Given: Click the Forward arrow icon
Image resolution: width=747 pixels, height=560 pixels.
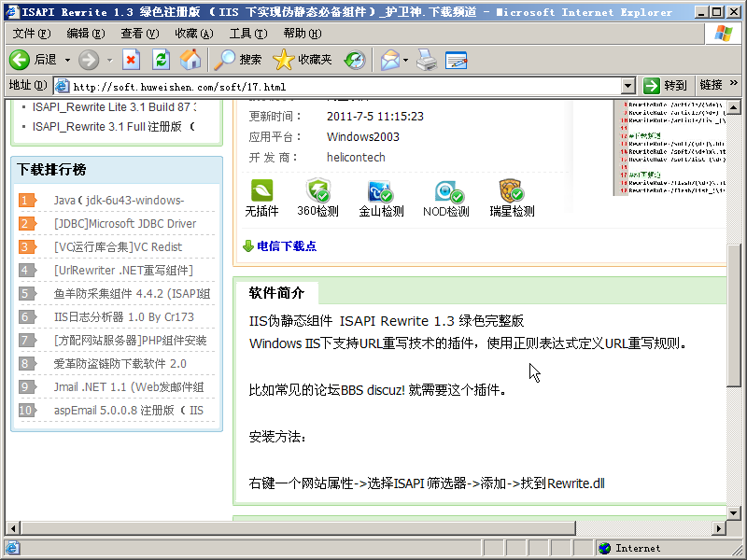Looking at the screenshot, I should (89, 60).
